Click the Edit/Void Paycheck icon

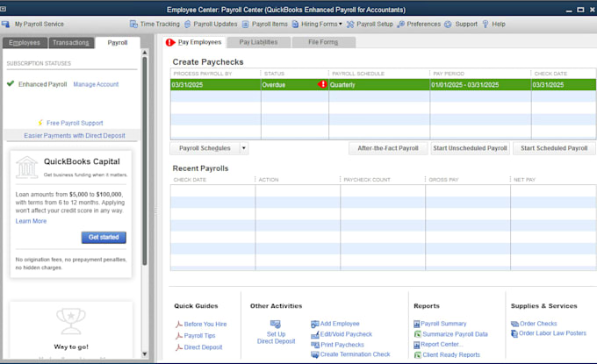point(314,335)
